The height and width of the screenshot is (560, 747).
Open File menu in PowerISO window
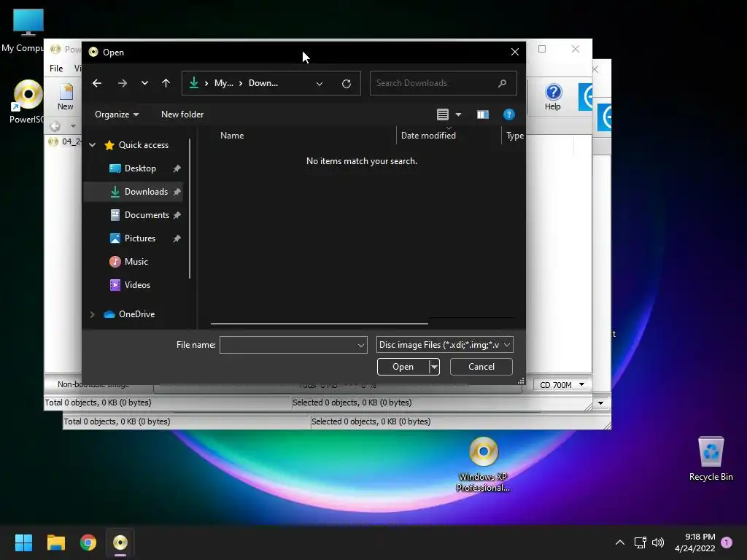click(x=56, y=68)
